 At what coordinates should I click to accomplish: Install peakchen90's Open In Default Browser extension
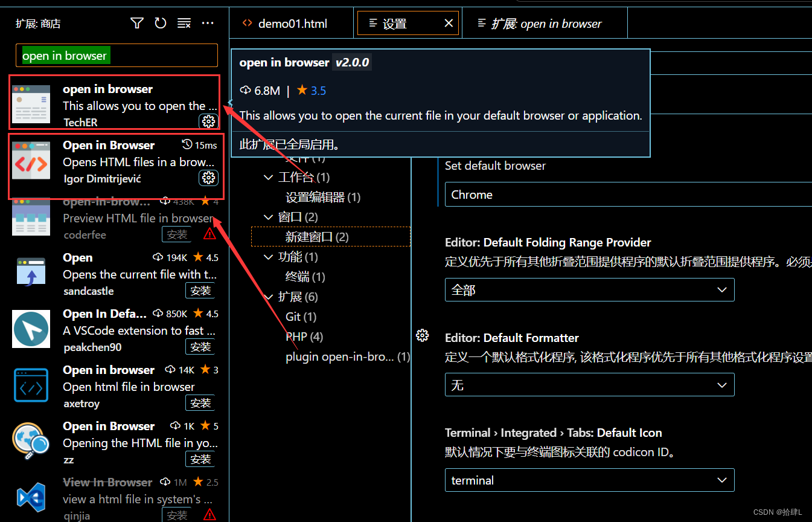[200, 346]
